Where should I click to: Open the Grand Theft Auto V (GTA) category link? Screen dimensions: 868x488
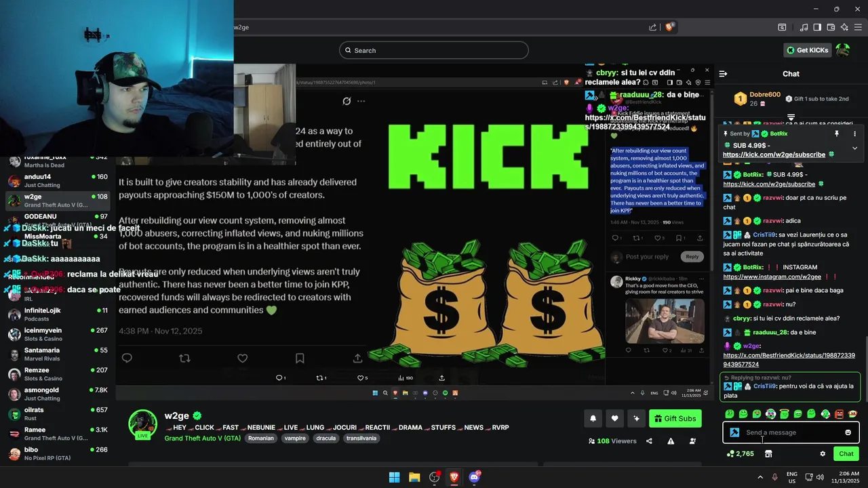(x=203, y=439)
